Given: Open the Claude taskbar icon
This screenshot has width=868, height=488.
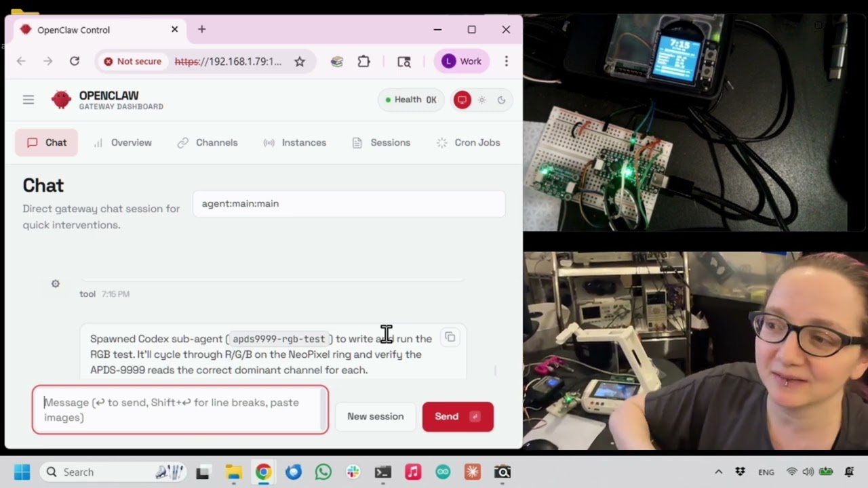Looking at the screenshot, I should [473, 472].
